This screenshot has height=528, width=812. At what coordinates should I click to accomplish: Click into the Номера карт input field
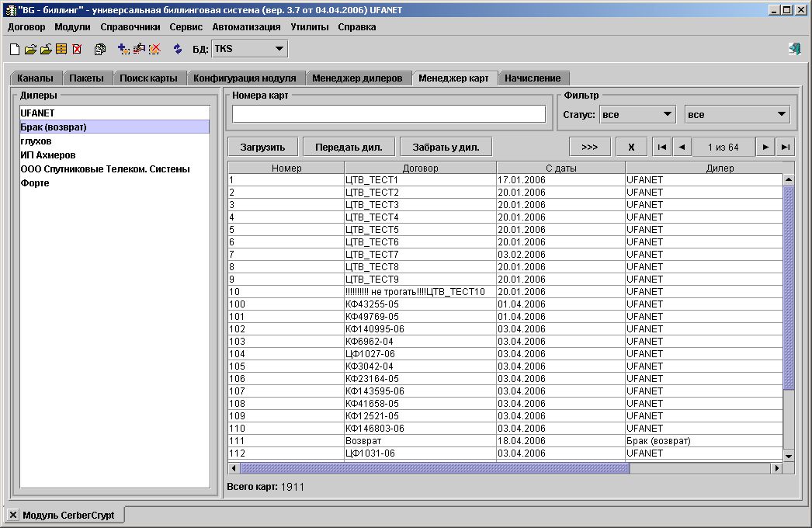389,114
